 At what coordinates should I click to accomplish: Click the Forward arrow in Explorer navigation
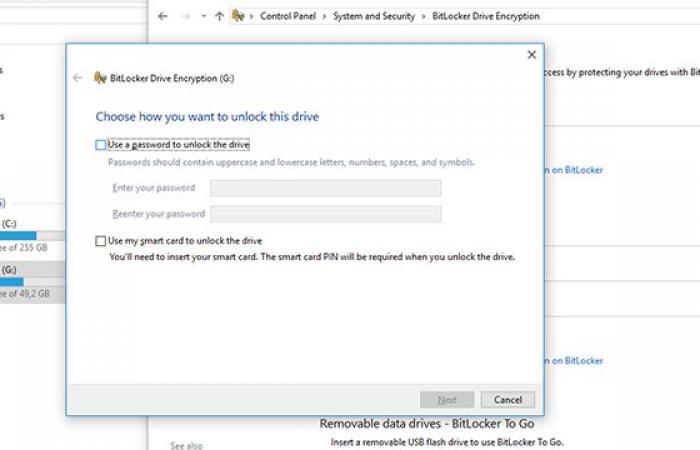[x=183, y=16]
